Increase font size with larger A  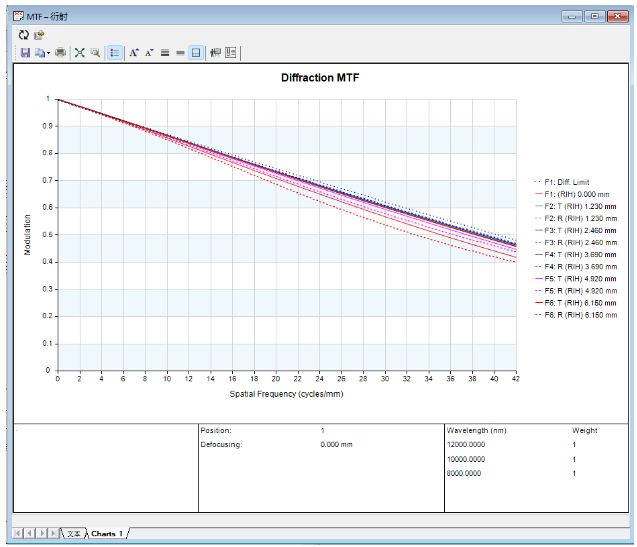134,52
